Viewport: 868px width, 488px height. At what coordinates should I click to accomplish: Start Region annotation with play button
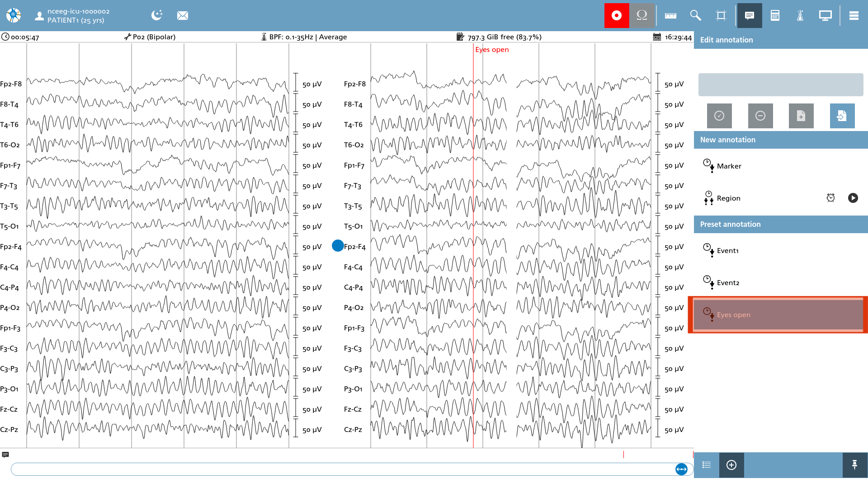pyautogui.click(x=853, y=198)
